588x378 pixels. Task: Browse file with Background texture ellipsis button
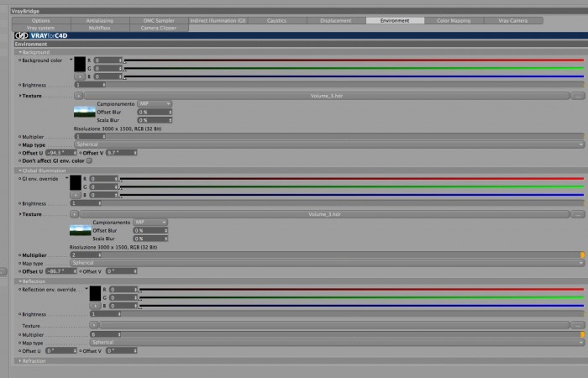click(x=578, y=96)
